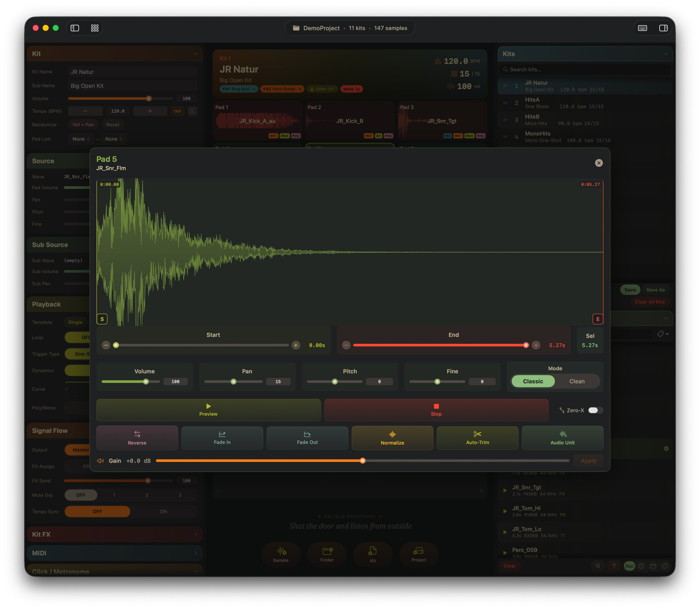The image size is (700, 609).
Task: Stop sample playback
Action: tap(436, 410)
